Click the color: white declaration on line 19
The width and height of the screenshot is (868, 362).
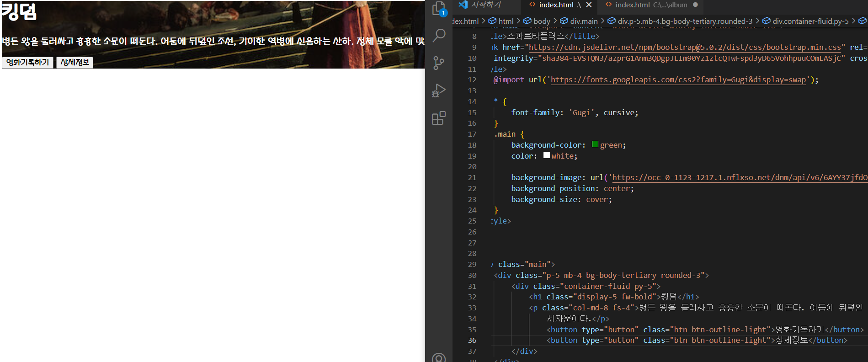tap(544, 156)
